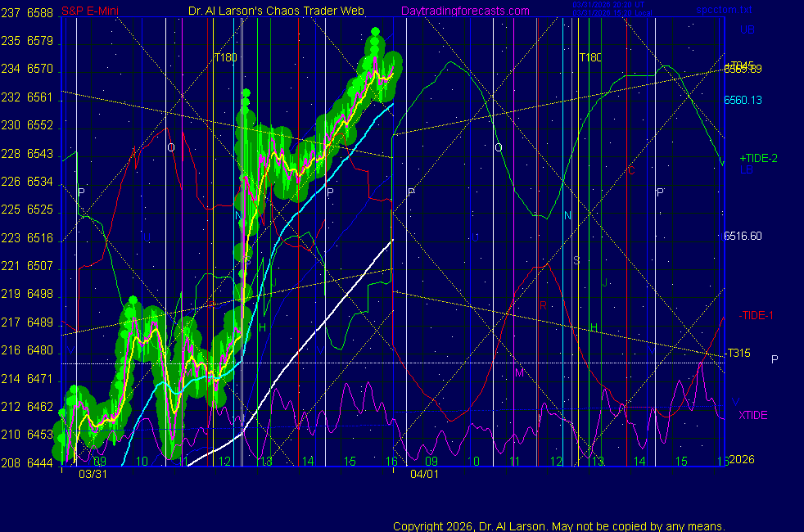This screenshot has height=532, width=804.
Task: Click the yellow 2026 year label
Action: [x=742, y=459]
